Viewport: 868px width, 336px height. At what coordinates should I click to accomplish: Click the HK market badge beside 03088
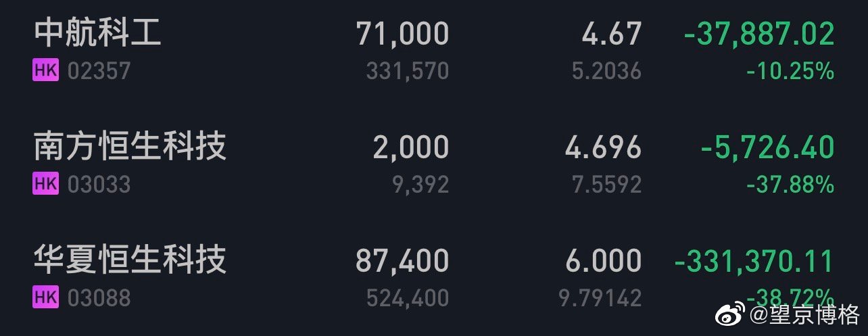[45, 297]
